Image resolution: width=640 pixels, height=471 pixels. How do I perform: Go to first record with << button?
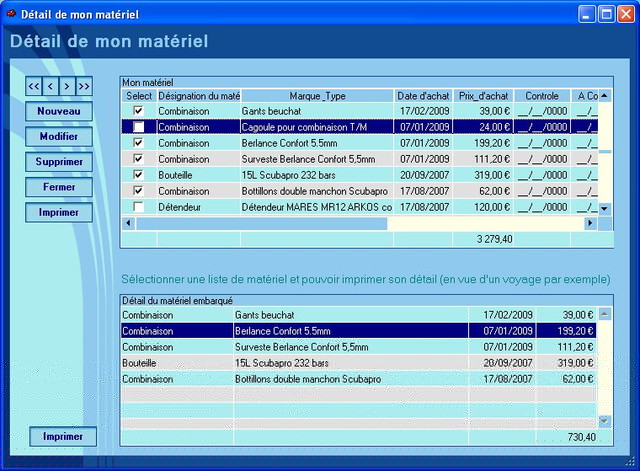tap(34, 86)
